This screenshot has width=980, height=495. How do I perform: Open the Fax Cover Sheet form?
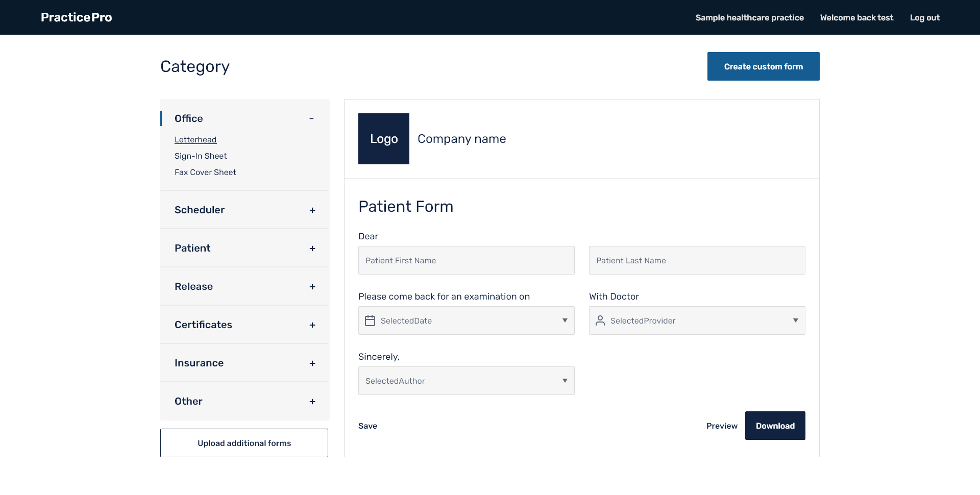coord(205,172)
